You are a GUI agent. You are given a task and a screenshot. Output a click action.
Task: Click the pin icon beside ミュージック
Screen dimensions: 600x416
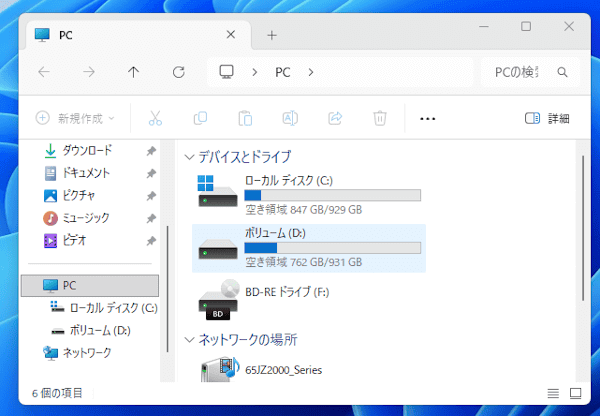(x=151, y=219)
